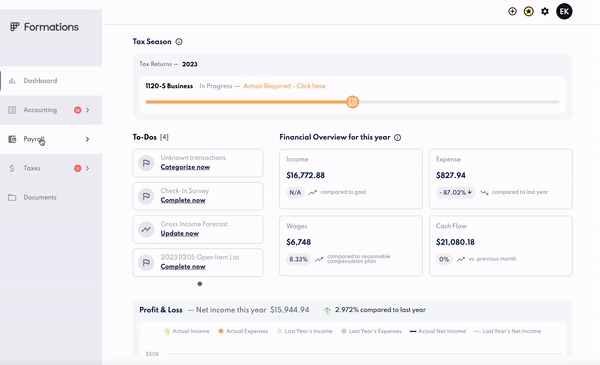
Task: Toggle the Actual Income legend item
Action: pyautogui.click(x=187, y=331)
